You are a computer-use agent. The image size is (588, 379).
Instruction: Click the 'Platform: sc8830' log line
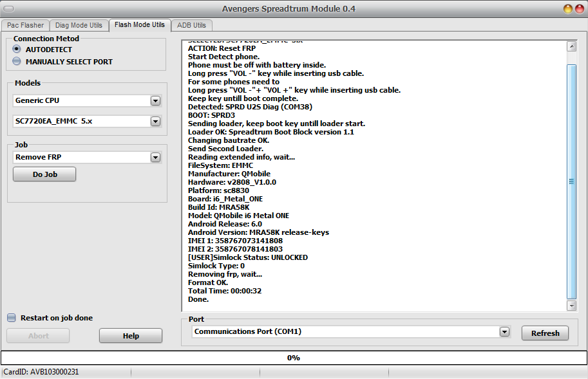[x=218, y=190]
